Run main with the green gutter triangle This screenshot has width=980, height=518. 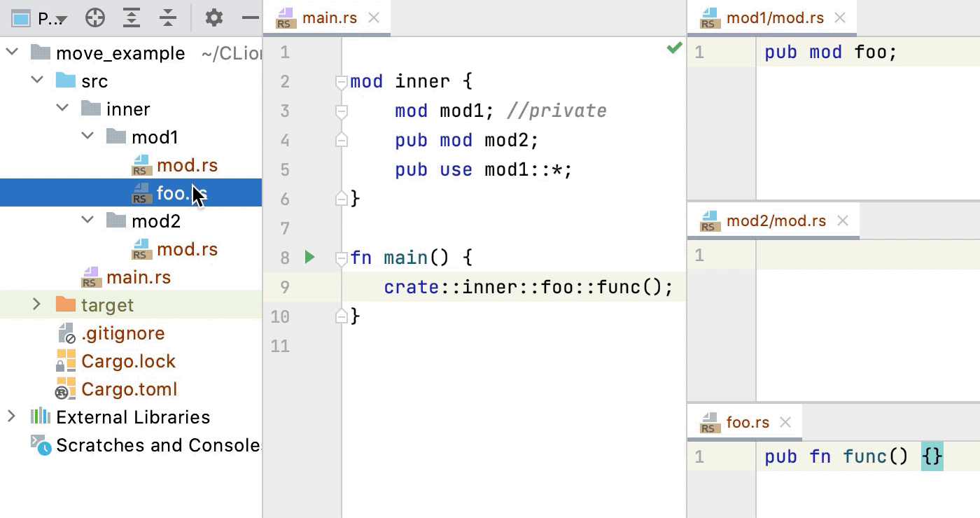[x=309, y=258]
